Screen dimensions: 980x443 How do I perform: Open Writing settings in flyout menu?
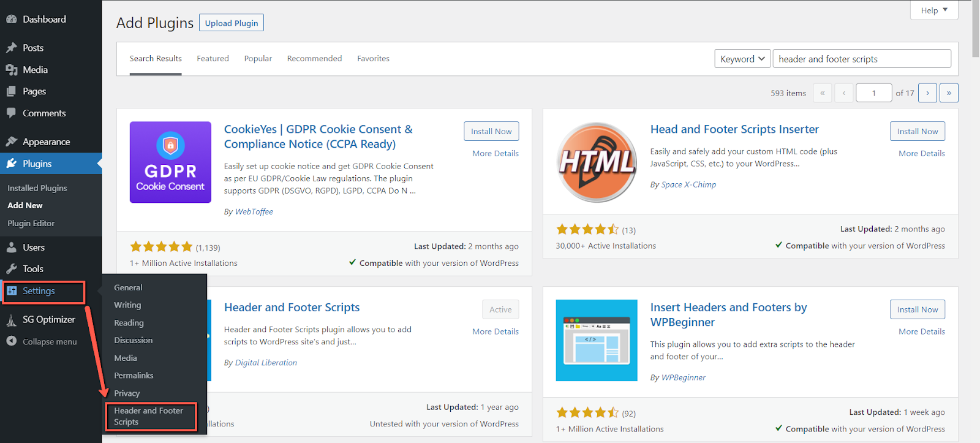127,305
